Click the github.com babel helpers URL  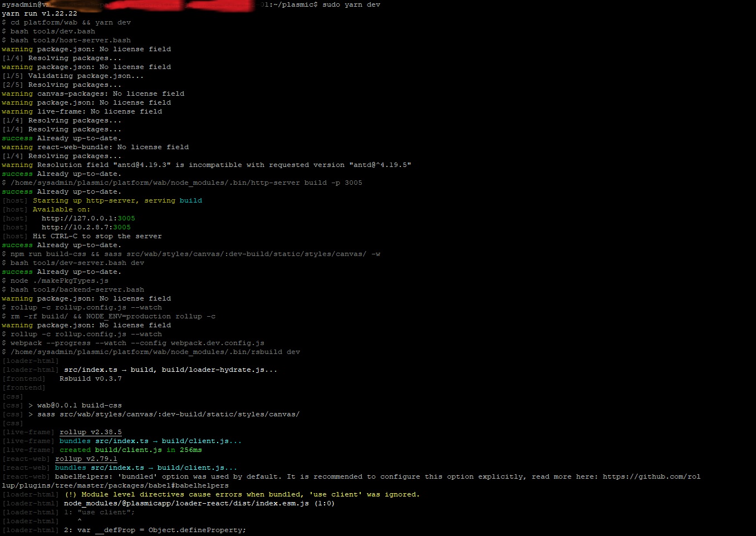[x=651, y=476]
